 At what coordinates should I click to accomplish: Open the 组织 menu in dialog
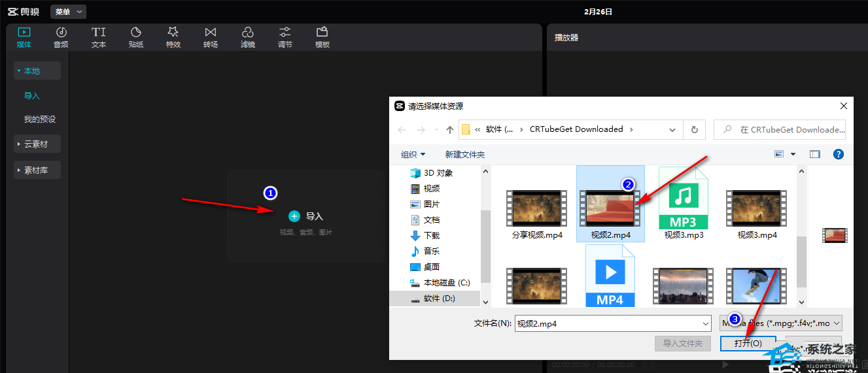[x=413, y=154]
